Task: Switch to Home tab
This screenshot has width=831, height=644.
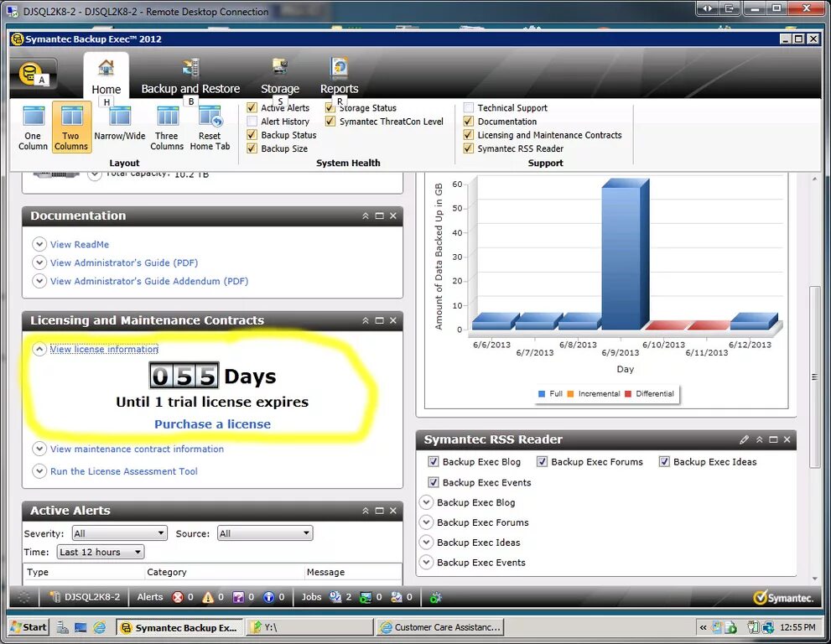Action: [x=106, y=76]
